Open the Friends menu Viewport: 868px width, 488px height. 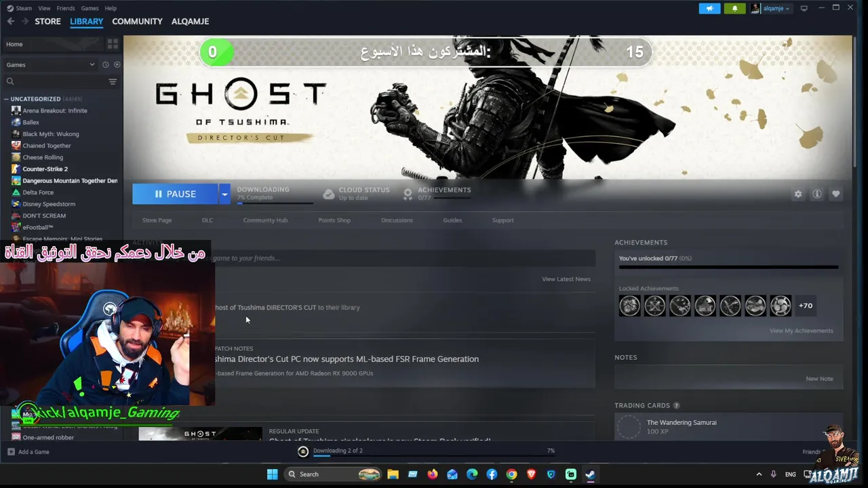[66, 8]
